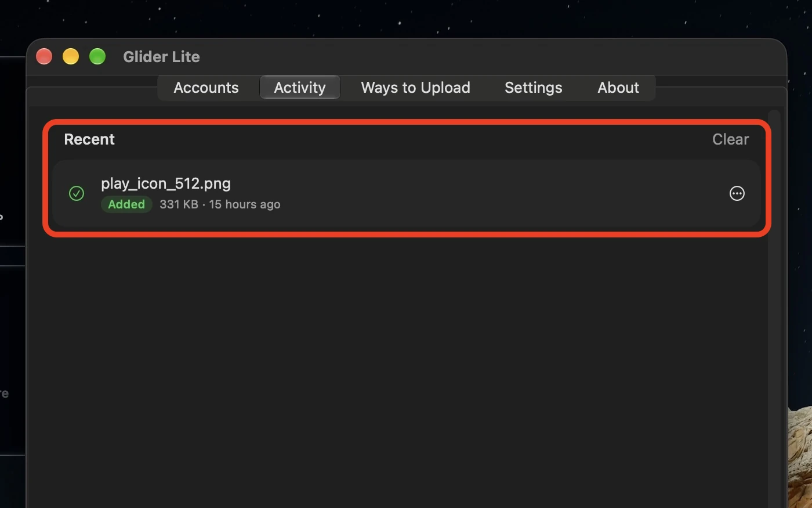
Task: Click the vertical scrollbar in Activity list
Action: coord(774,308)
